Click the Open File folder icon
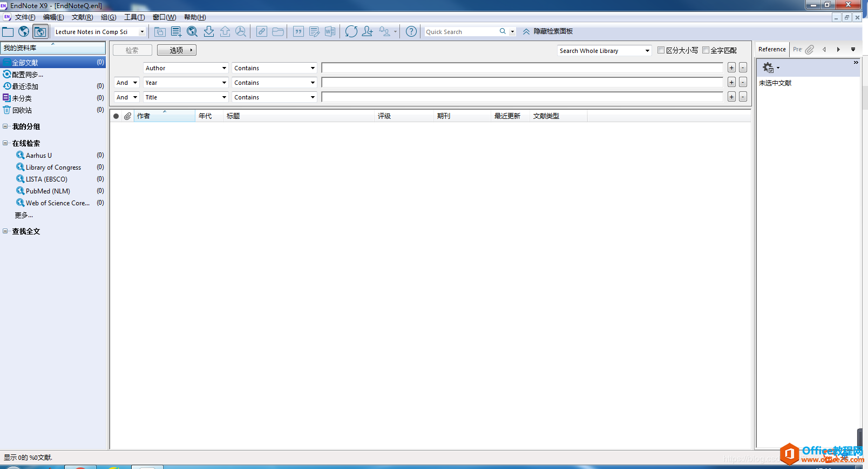This screenshot has height=469, width=868. click(x=278, y=32)
